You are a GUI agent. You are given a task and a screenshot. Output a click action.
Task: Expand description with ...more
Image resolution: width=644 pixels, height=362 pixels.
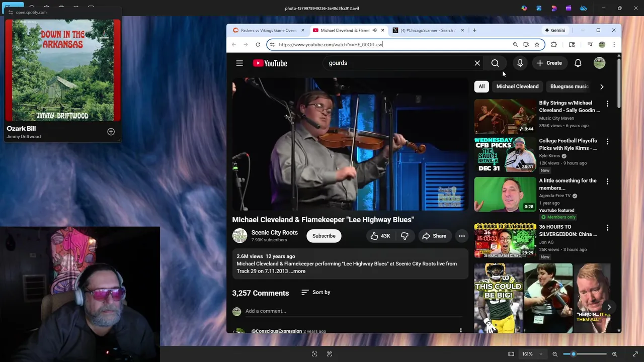pos(297,271)
